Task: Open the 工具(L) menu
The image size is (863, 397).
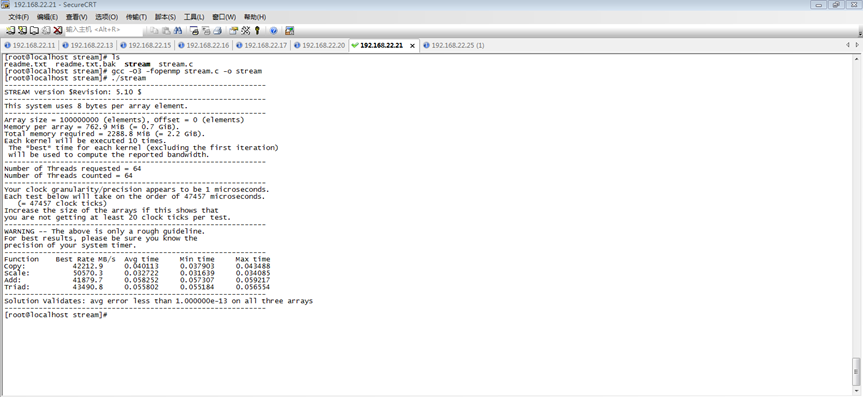Action: coord(194,17)
